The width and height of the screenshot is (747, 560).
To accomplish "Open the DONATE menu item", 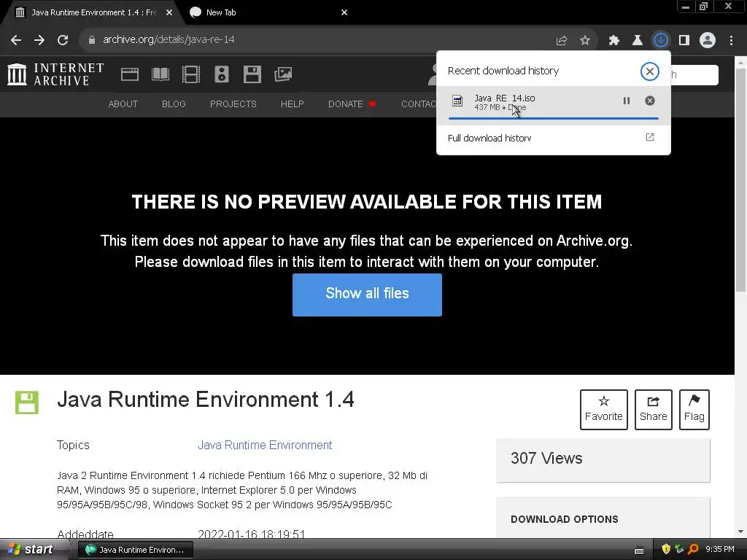I will (x=352, y=104).
